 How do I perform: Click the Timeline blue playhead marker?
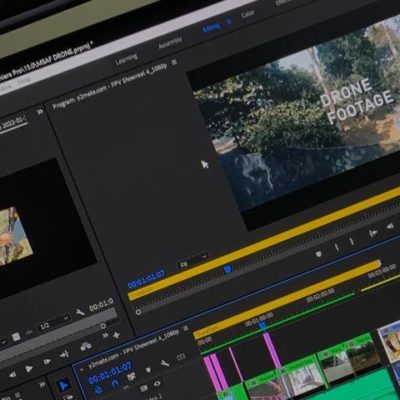[x=263, y=325]
